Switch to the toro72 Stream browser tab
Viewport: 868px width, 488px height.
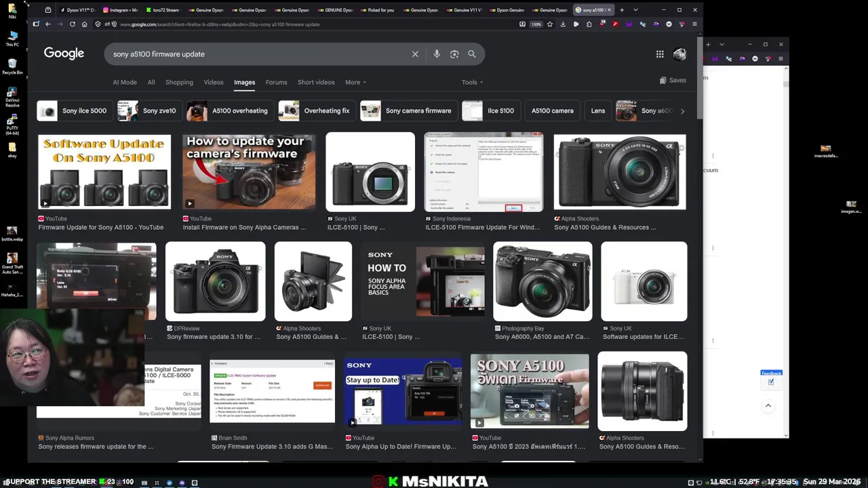[163, 10]
